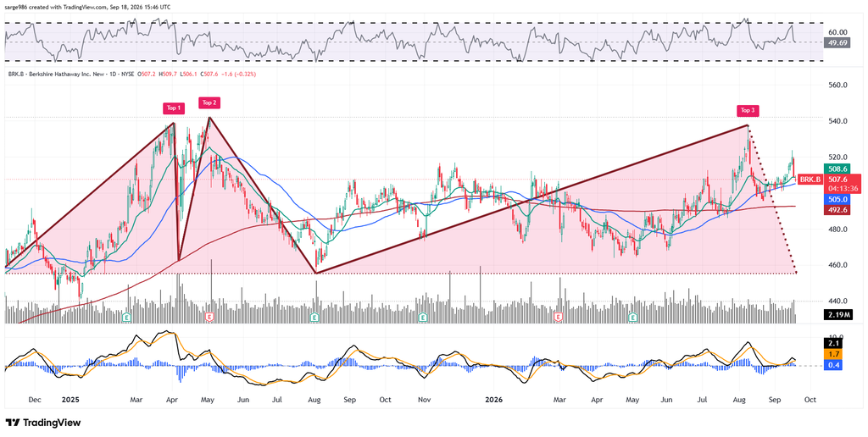Click the BRK.B symbol tag on price axis
868x437 pixels.
pyautogui.click(x=811, y=180)
